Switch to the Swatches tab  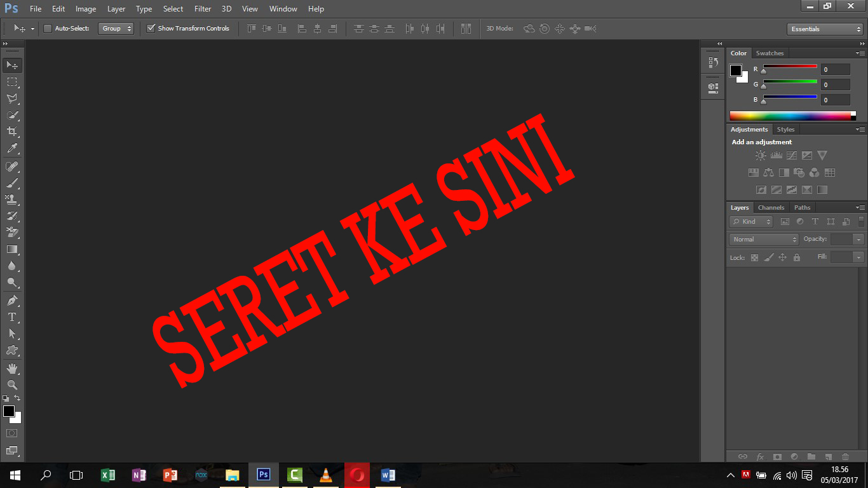tap(770, 53)
